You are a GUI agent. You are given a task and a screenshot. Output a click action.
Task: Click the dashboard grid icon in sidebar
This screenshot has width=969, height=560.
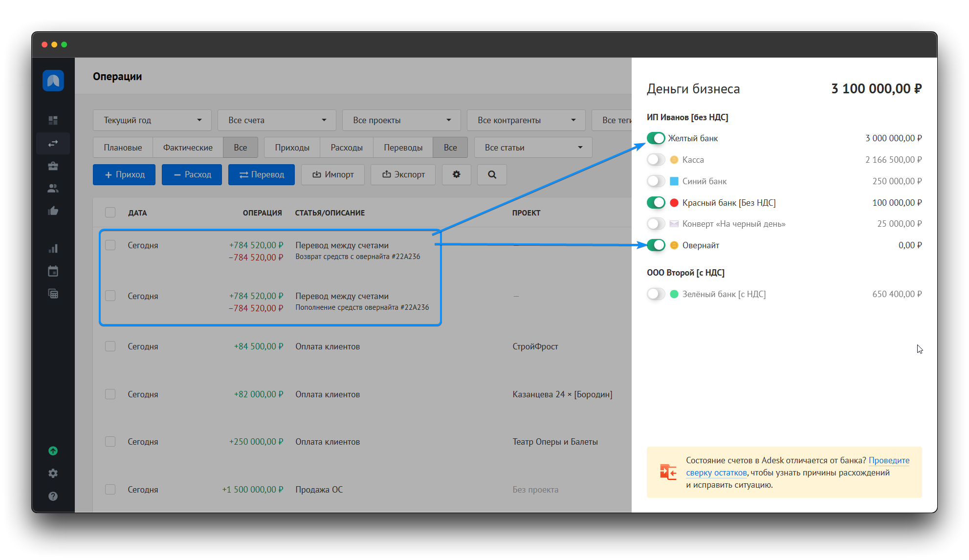click(x=53, y=120)
